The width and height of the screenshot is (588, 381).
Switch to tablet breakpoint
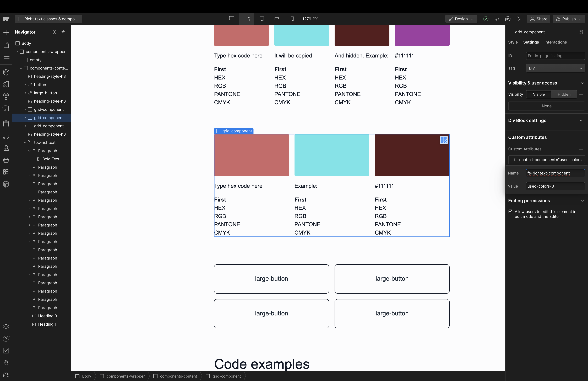point(262,19)
